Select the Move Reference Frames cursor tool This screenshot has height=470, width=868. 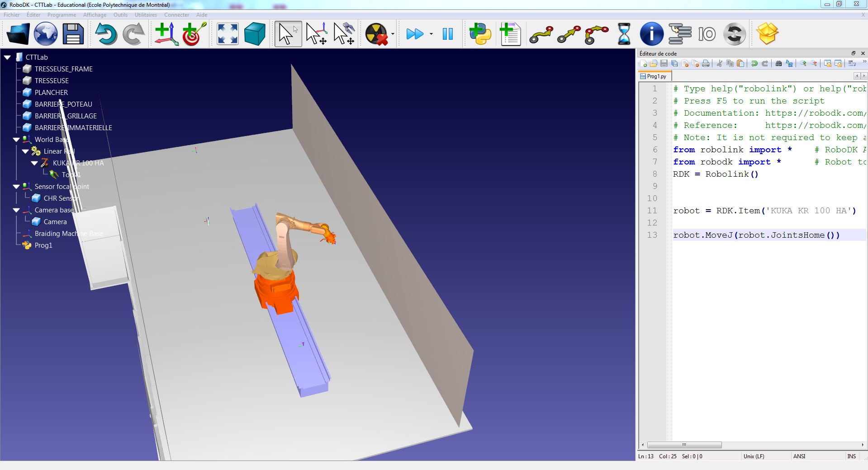point(316,34)
